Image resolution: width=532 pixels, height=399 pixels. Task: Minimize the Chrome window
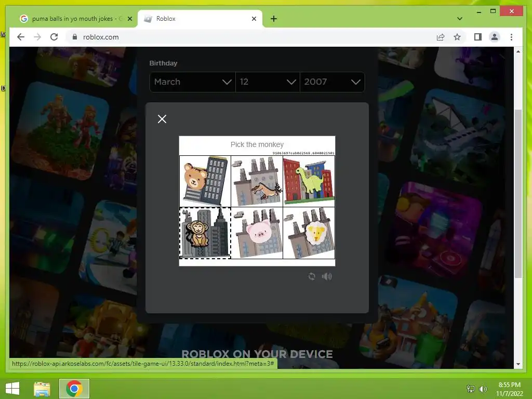[478, 11]
